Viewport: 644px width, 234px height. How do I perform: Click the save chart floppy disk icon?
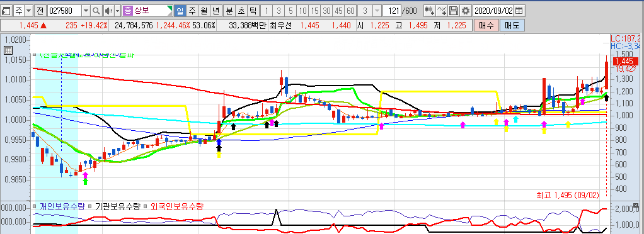(454, 10)
